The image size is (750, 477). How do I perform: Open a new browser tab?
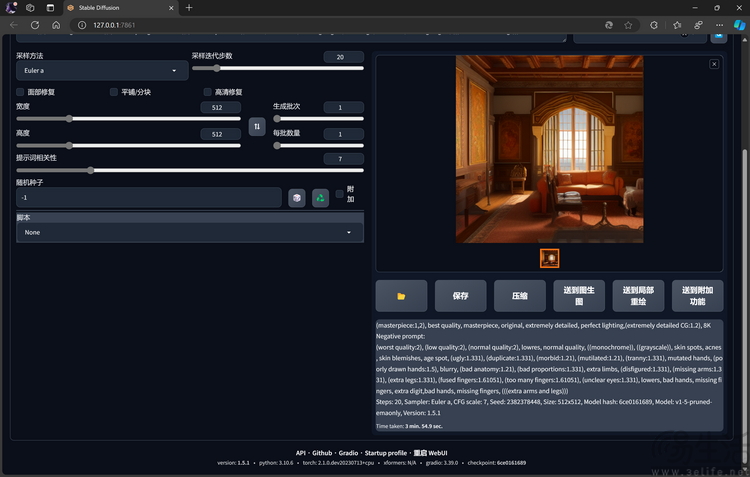(x=189, y=8)
